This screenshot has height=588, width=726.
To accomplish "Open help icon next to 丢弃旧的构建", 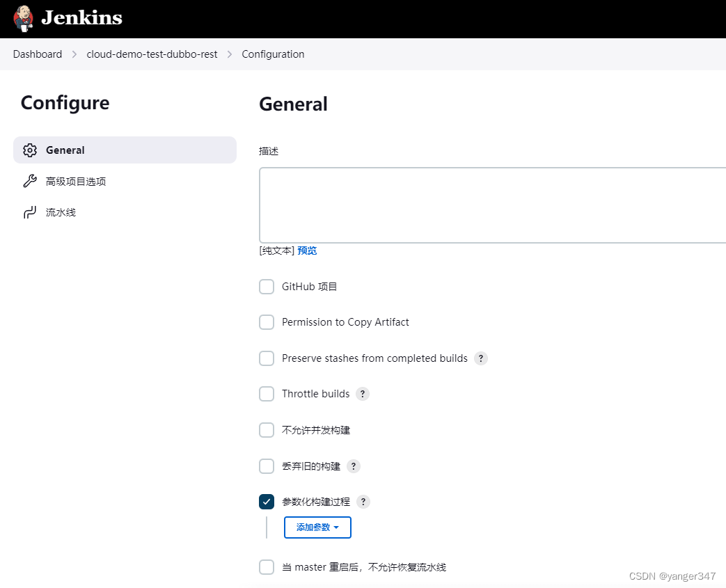I will (354, 466).
